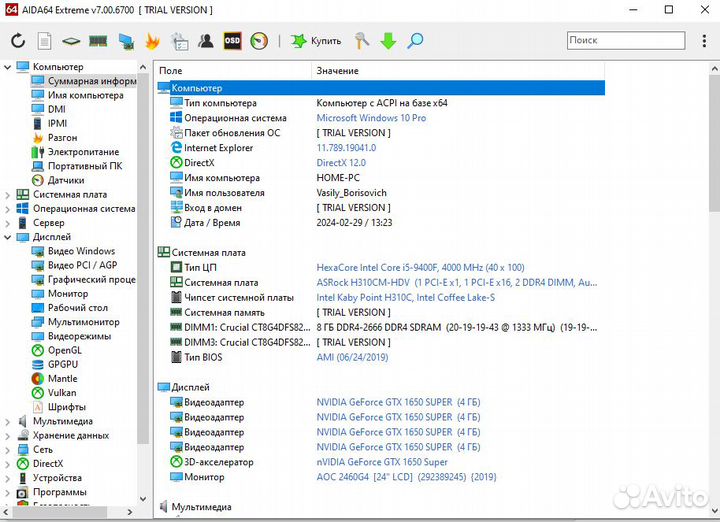The width and height of the screenshot is (720, 522).
Task: Open the tools wrench toolbar icon
Action: [362, 41]
